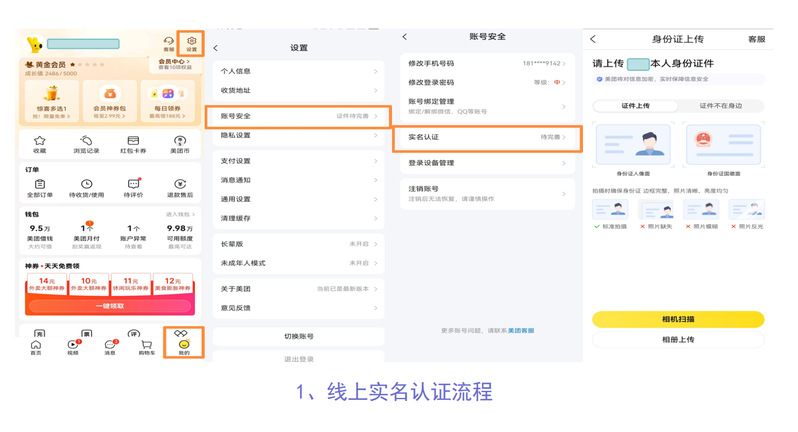Open 长辈版 mode setting row
Viewport: 798px width, 432px height.
[x=298, y=244]
